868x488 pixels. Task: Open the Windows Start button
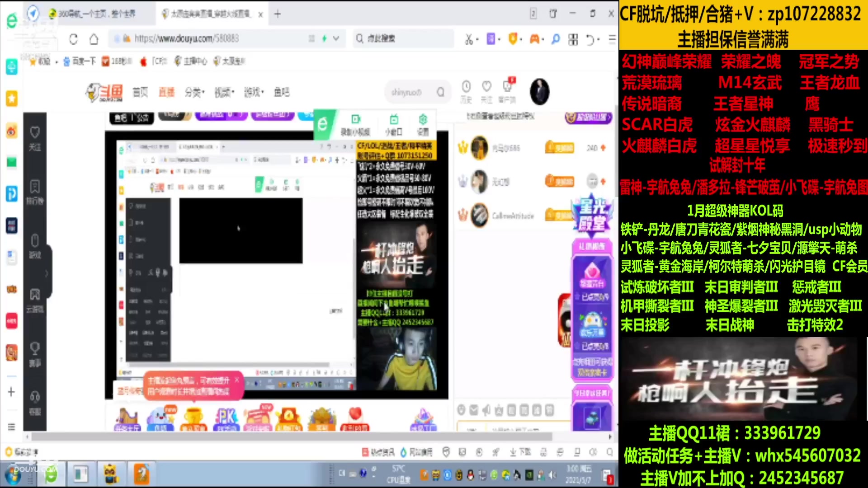click(x=12, y=475)
